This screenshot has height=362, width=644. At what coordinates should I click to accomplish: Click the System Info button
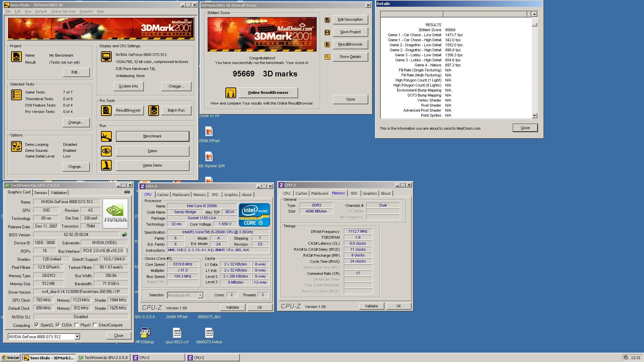128,86
